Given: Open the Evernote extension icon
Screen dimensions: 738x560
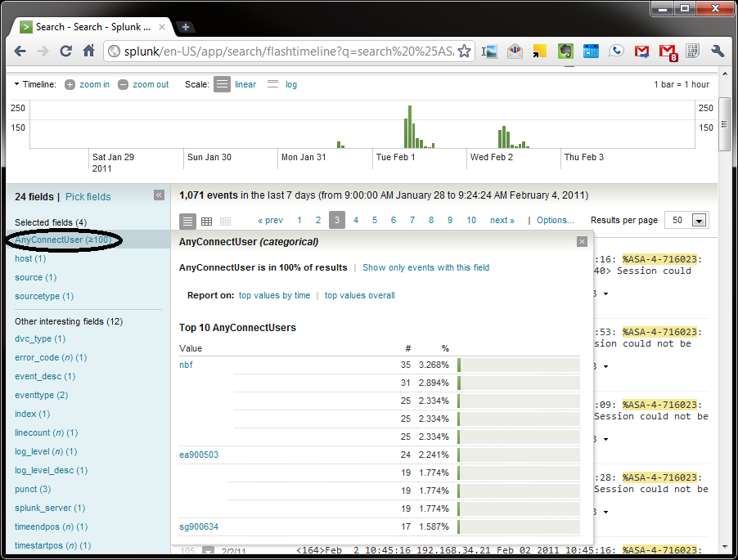Looking at the screenshot, I should pyautogui.click(x=565, y=51).
